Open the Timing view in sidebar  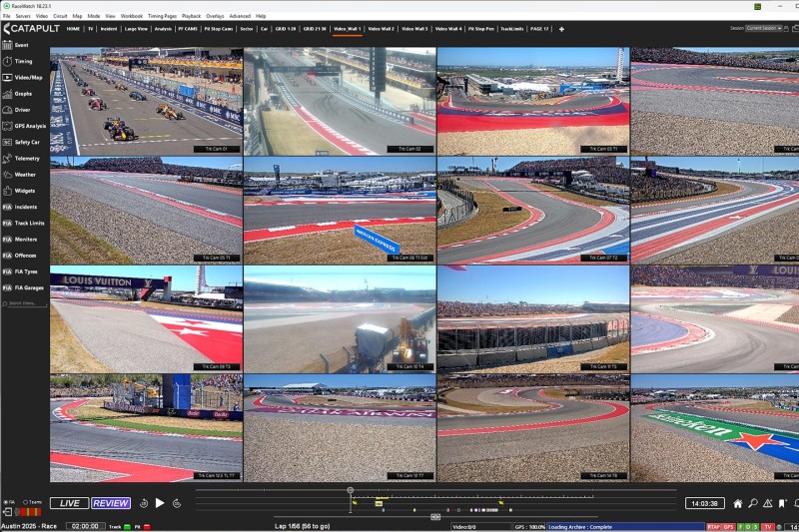point(22,61)
